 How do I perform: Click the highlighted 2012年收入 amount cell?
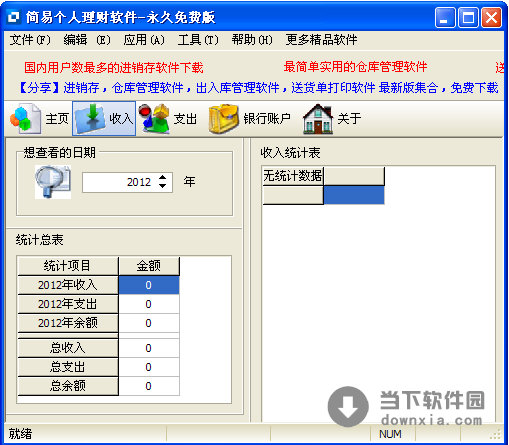[149, 285]
